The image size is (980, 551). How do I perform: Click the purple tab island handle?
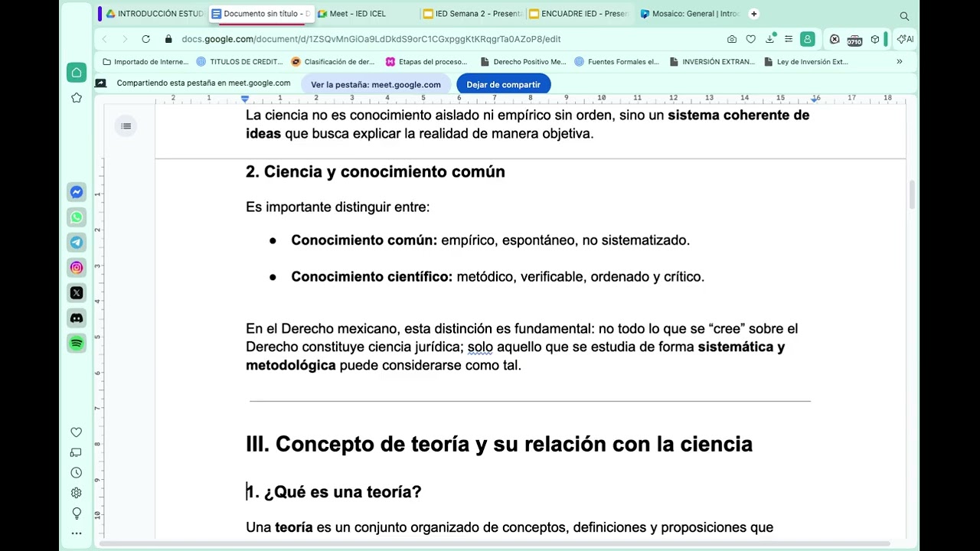point(100,14)
